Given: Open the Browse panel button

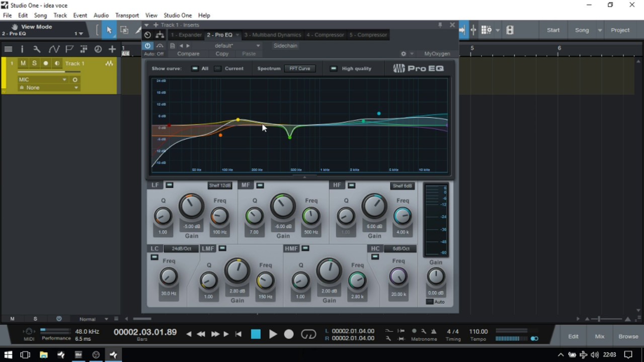Looking at the screenshot, I should coord(628,336).
